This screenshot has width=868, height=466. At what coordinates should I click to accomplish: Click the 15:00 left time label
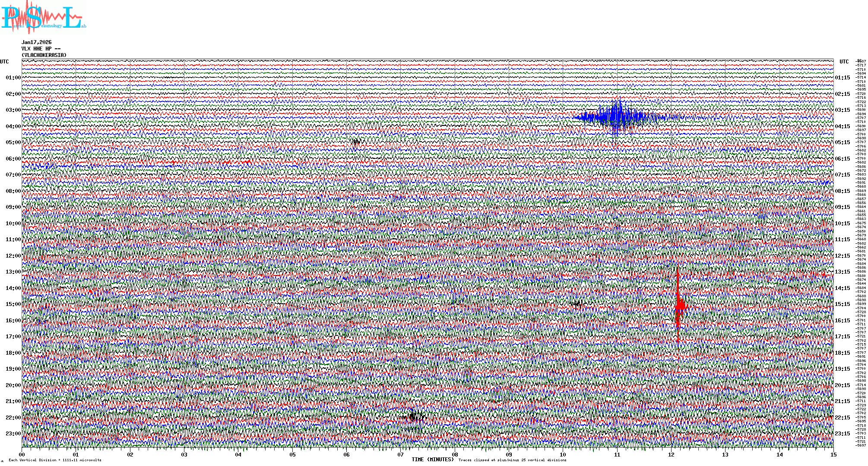pyautogui.click(x=13, y=304)
